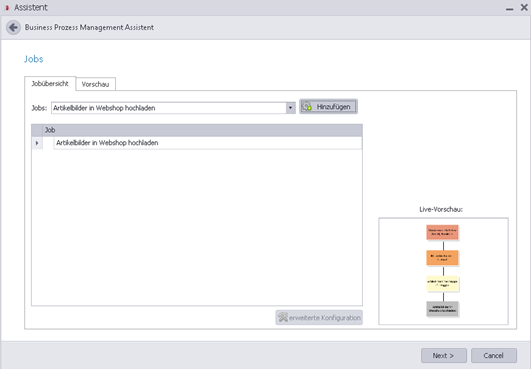The height and width of the screenshot is (369, 531).
Task: Click erweiterte Konfiguration button
Action: point(319,318)
